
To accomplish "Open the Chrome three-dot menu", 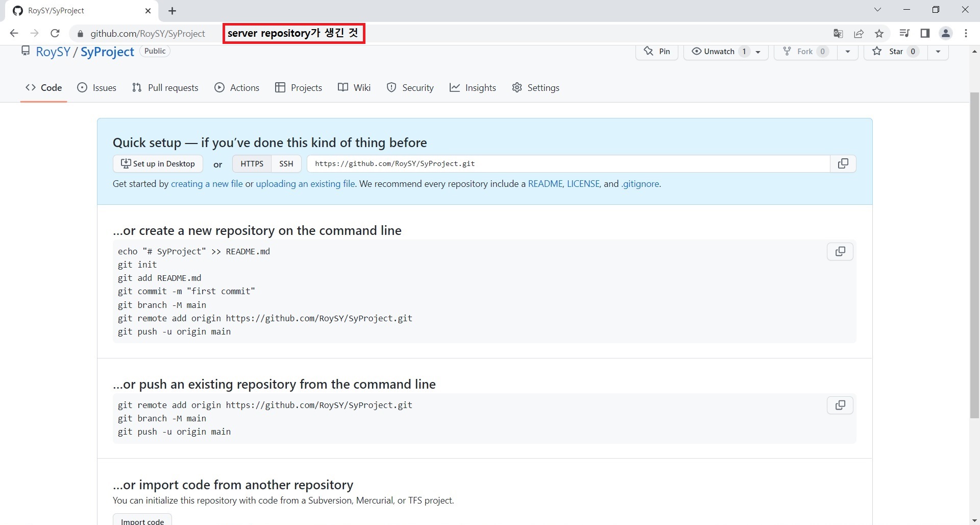I will click(x=966, y=33).
